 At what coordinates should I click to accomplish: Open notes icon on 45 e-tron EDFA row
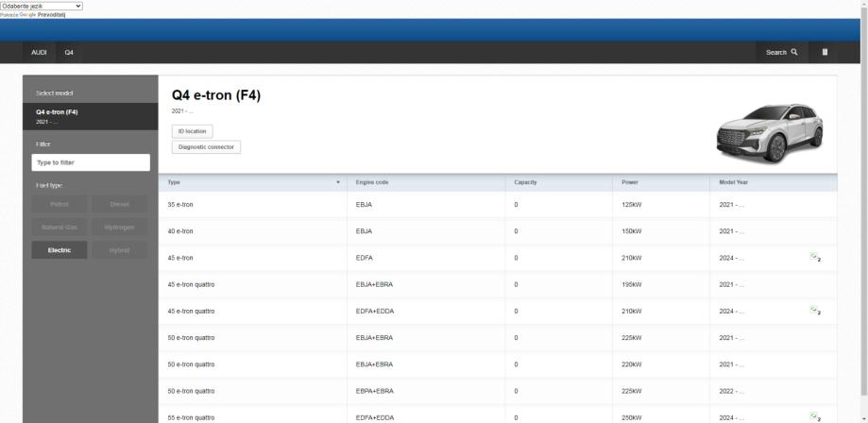click(x=815, y=258)
